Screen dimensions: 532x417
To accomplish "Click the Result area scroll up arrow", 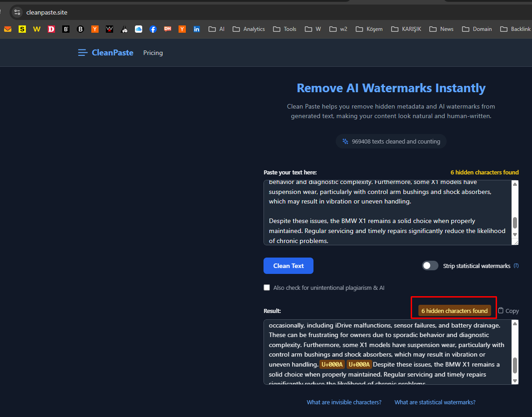I will [515, 323].
